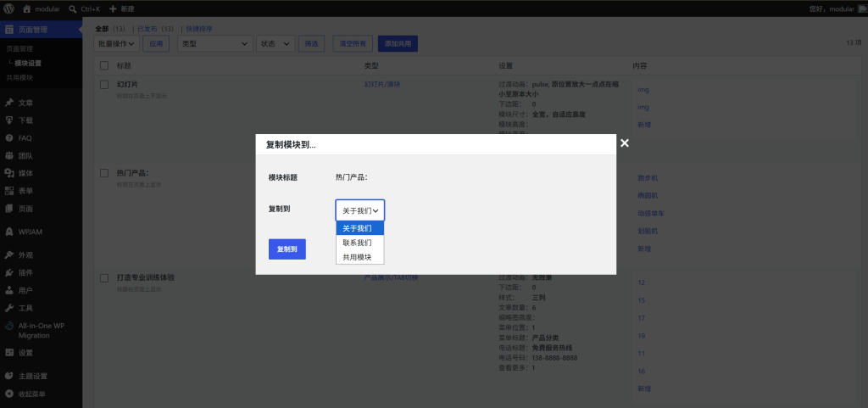Open All-in-One WP Migration menu
The width and height of the screenshot is (868, 408).
point(41,331)
